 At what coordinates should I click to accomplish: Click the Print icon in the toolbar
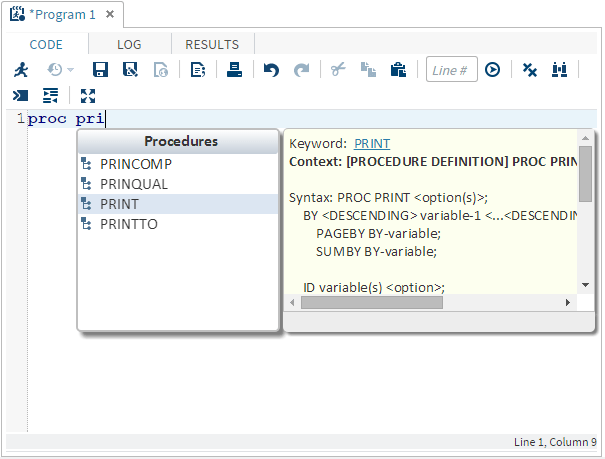tap(234, 70)
